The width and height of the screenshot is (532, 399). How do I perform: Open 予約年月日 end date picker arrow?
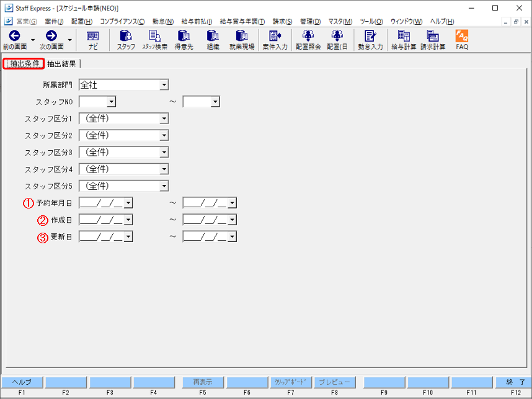pyautogui.click(x=232, y=203)
